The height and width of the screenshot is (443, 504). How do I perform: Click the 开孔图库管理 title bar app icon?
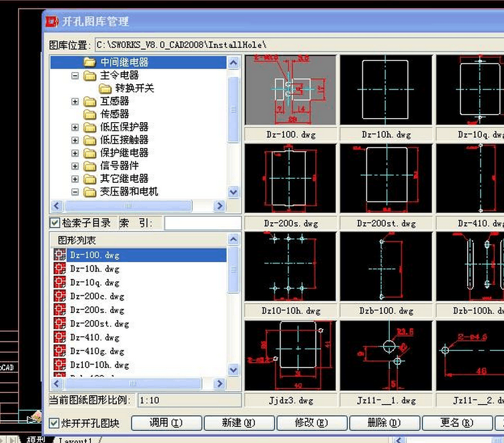pyautogui.click(x=52, y=21)
